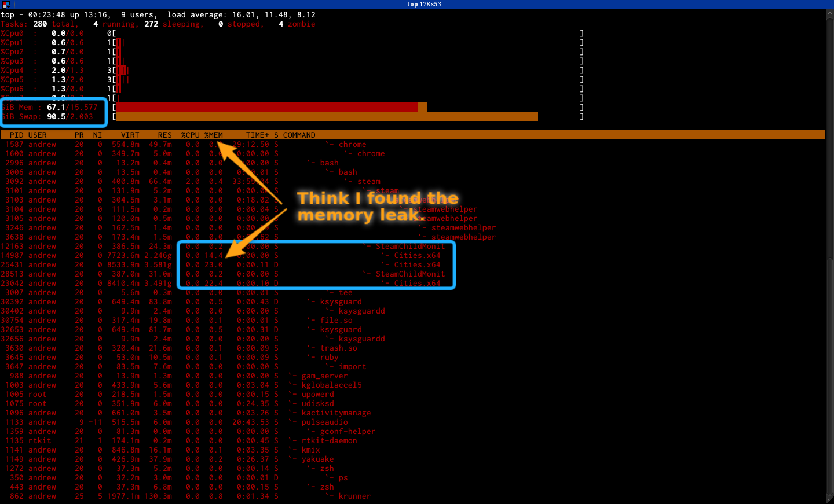Click the yakuake command name
Screen dimensions: 834x504
[318, 459]
